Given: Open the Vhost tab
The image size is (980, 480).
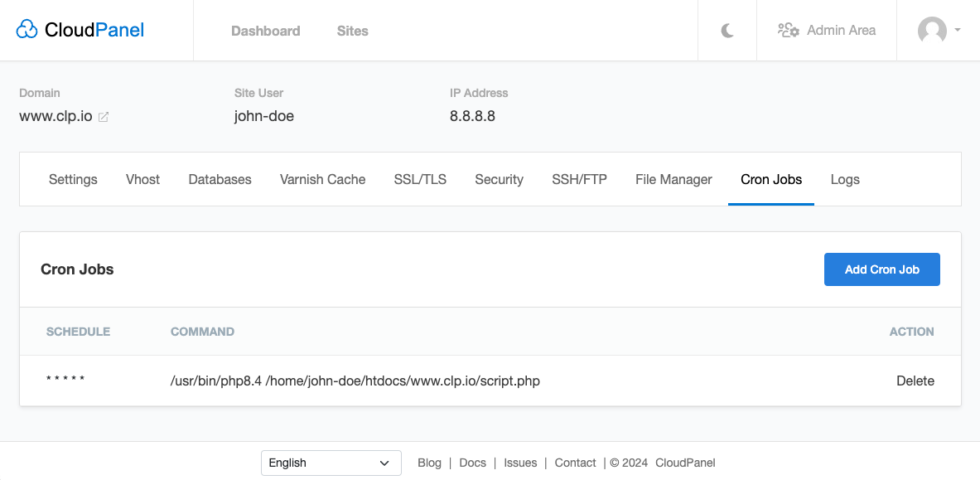Looking at the screenshot, I should pyautogui.click(x=142, y=179).
